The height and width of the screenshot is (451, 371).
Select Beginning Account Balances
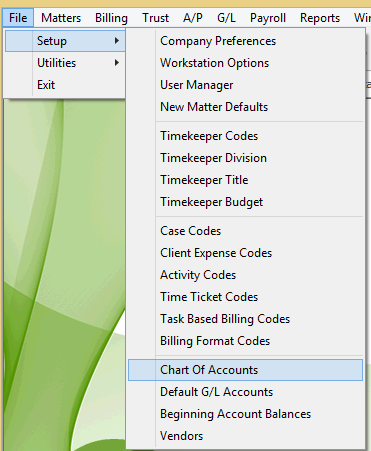[x=245, y=414]
